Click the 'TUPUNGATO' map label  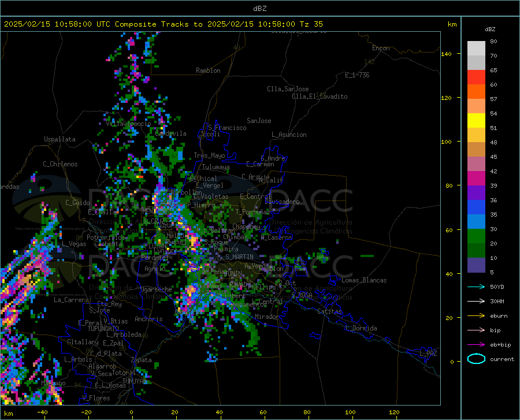(x=103, y=329)
